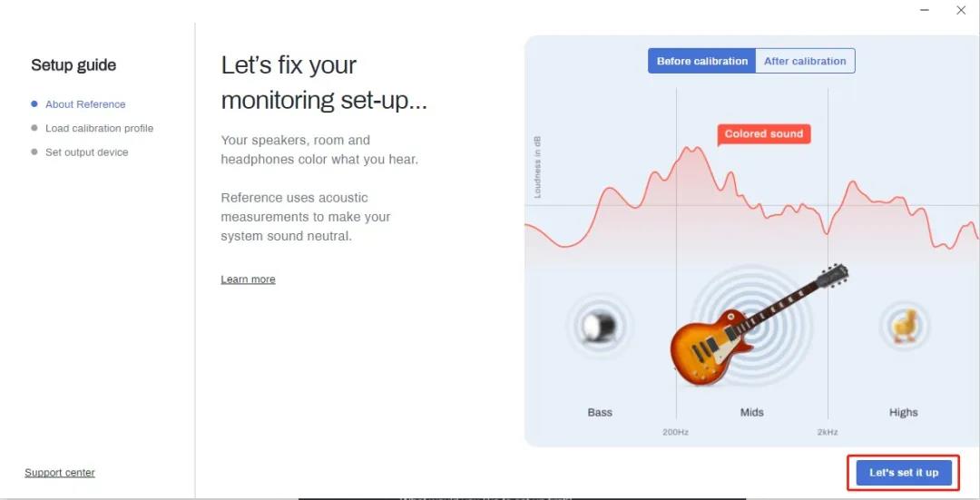Go to Load calibration profile step
The height and width of the screenshot is (500, 980).
pos(100,128)
